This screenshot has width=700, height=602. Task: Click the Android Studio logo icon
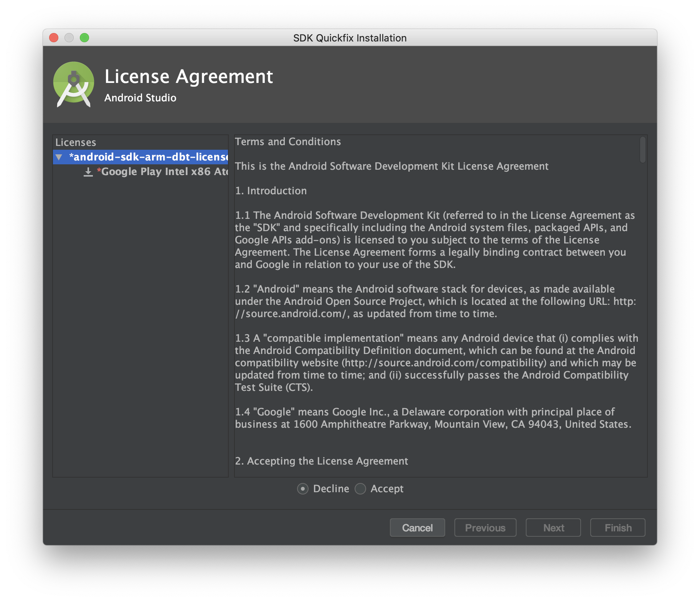coord(74,84)
